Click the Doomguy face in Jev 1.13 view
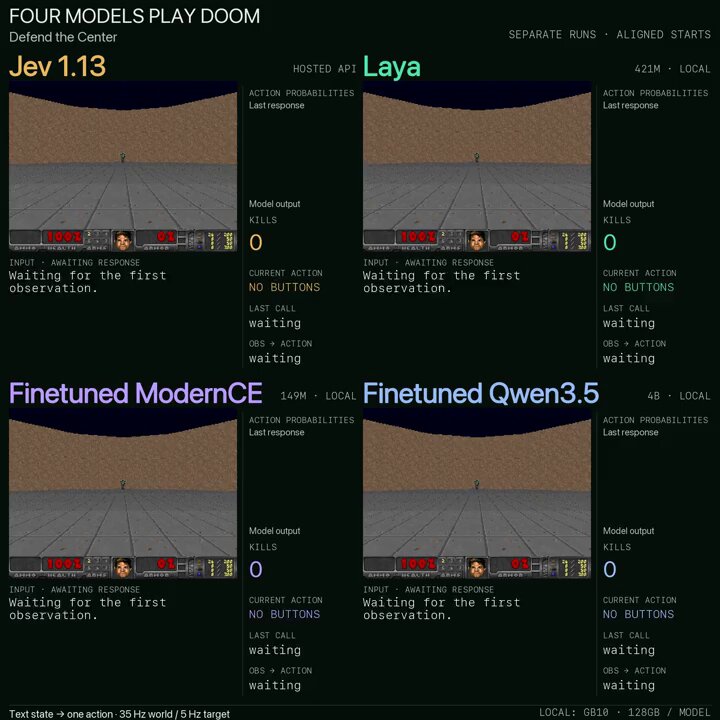This screenshot has width=720, height=720. point(123,241)
